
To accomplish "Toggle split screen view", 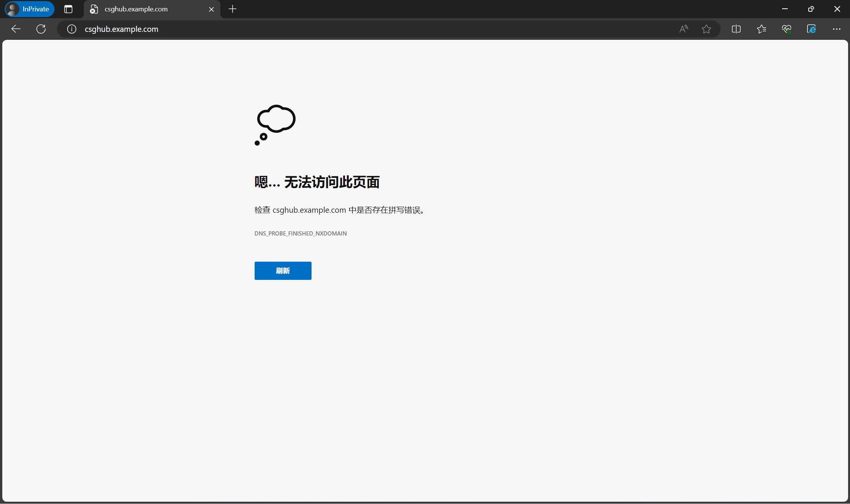I will tap(736, 29).
